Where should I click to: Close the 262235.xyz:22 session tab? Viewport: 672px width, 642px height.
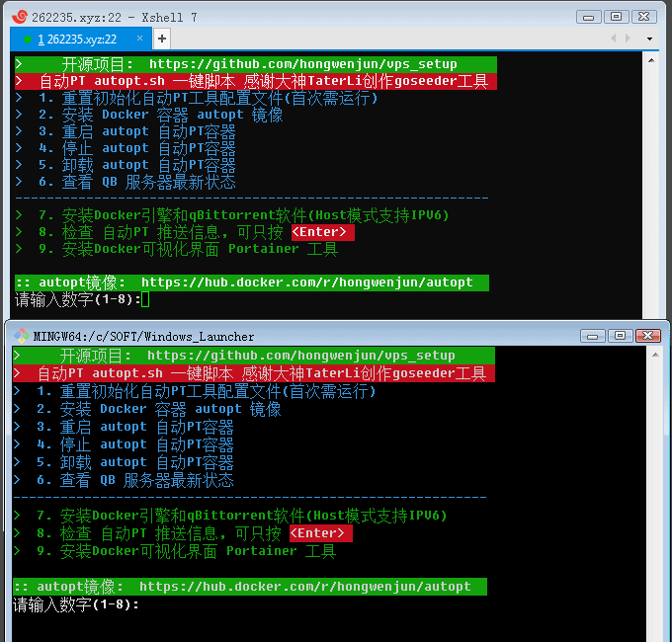tap(139, 39)
